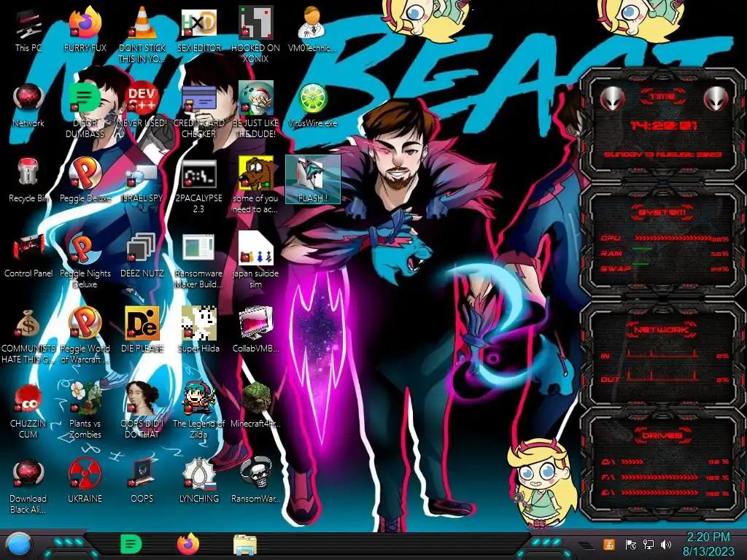Click the NETWORK header in the gadget
The width and height of the screenshot is (747, 560).
coord(662,330)
